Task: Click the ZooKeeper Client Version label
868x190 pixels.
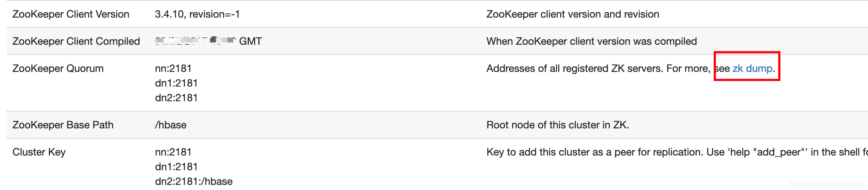Action: (x=71, y=14)
